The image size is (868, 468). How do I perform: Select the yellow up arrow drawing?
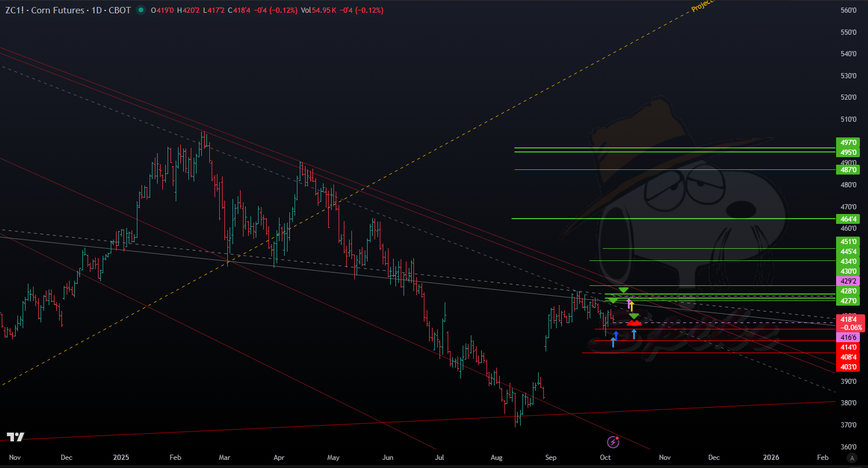click(632, 306)
